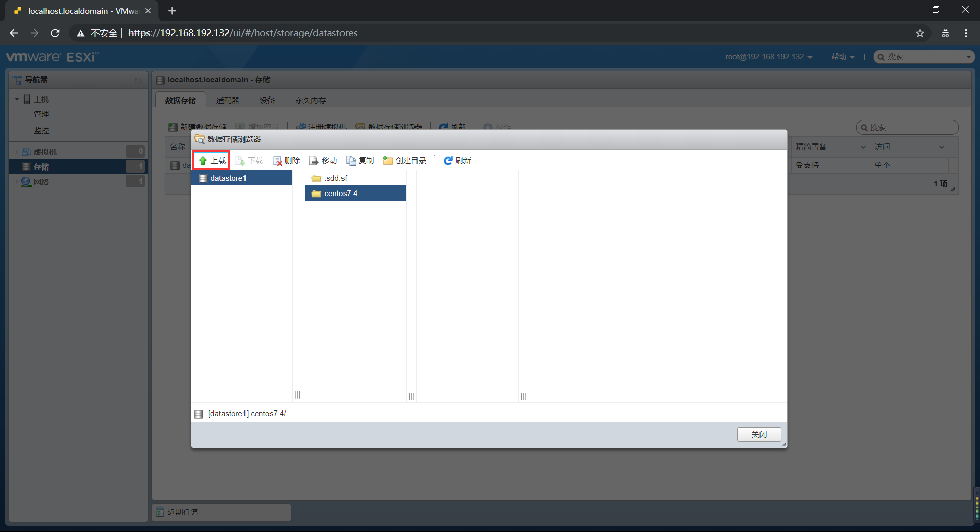
Task: Open the root@192.168.192.132 user dropdown
Action: [769, 57]
